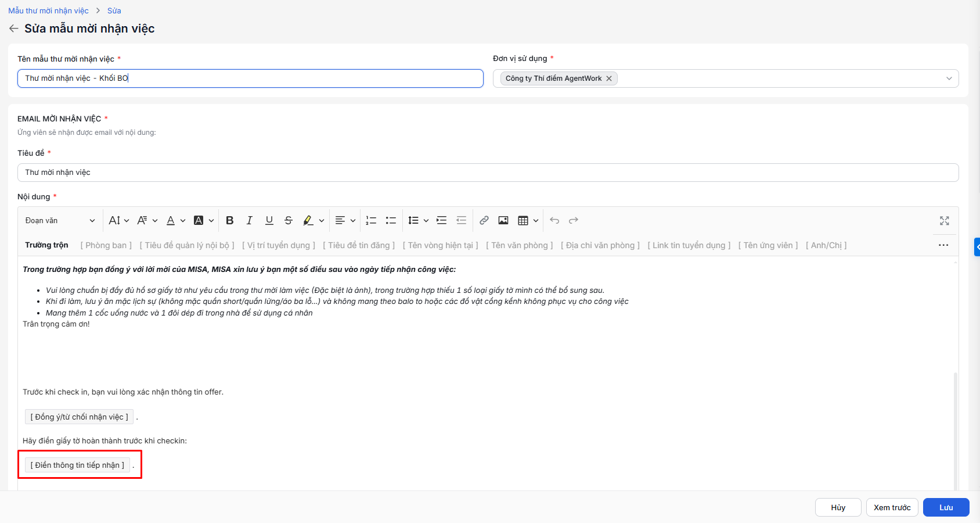This screenshot has width=980, height=523.
Task: Go to Mẫu thư mời nhận việc breadcrumb
Action: (48, 10)
